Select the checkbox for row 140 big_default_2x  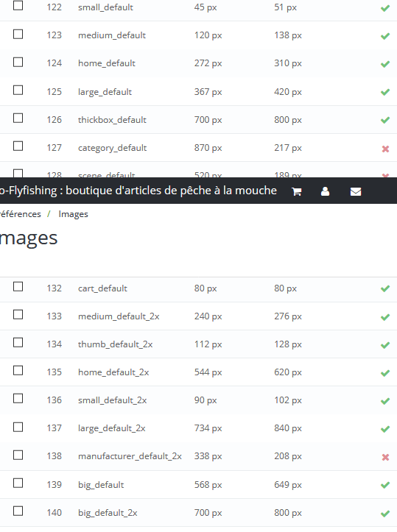(18, 511)
